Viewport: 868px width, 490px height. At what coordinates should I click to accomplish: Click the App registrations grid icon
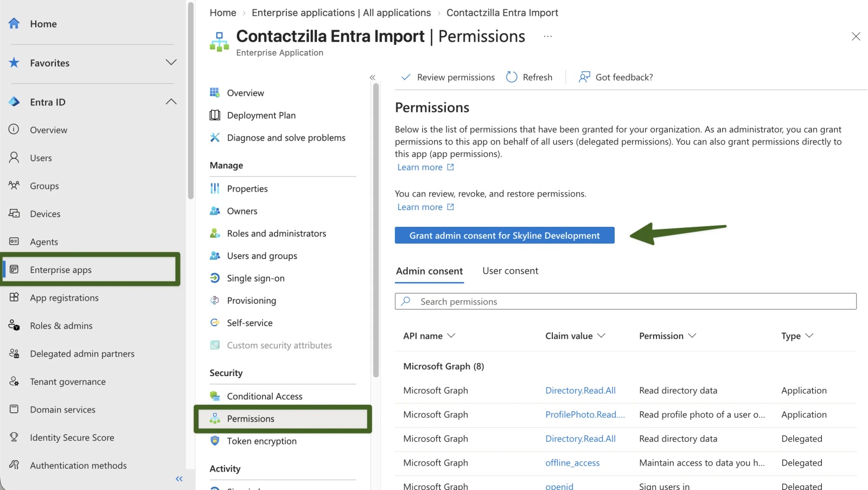pos(14,297)
